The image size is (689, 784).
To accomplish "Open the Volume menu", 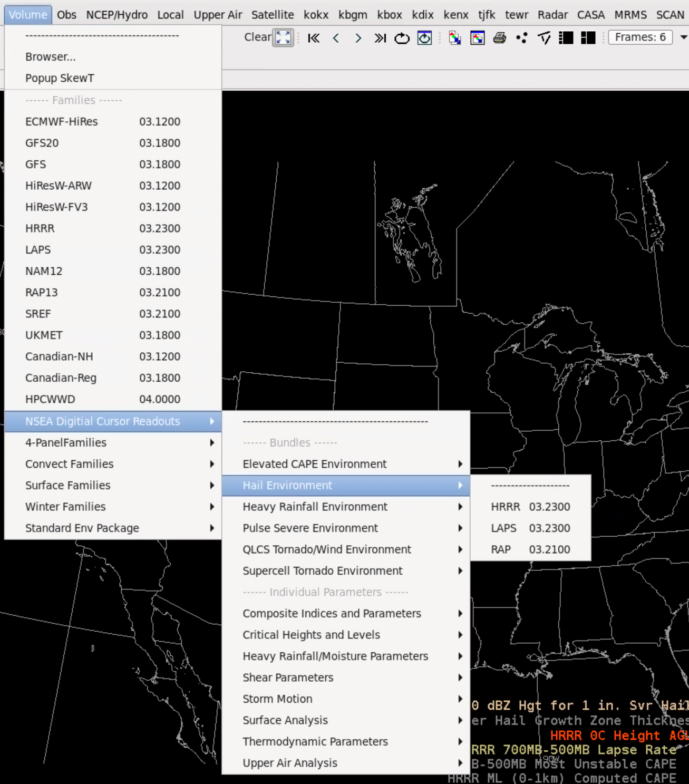I will click(28, 15).
